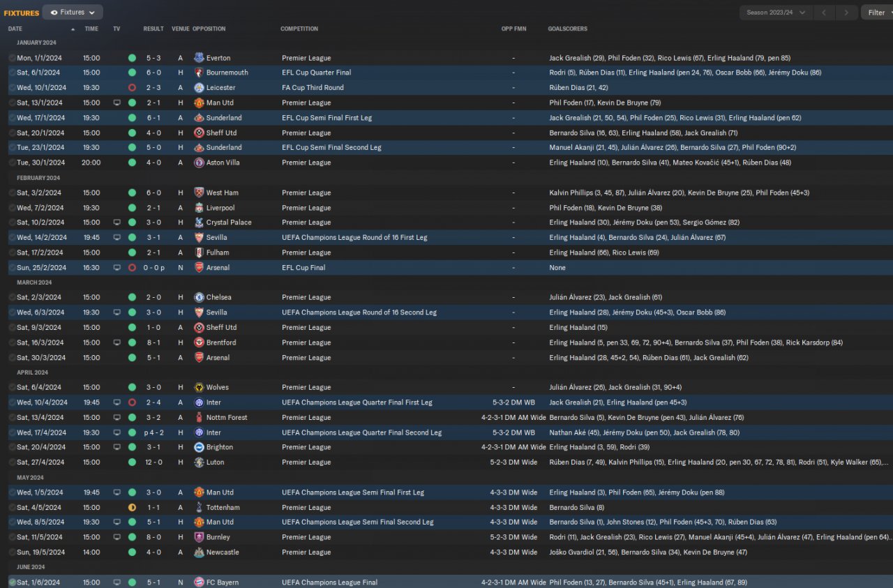Sort by the Goalscorers column header

click(x=568, y=29)
